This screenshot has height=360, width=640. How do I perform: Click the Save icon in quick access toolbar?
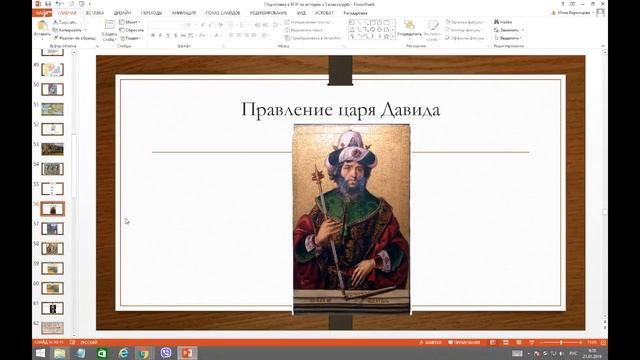tap(48, 4)
